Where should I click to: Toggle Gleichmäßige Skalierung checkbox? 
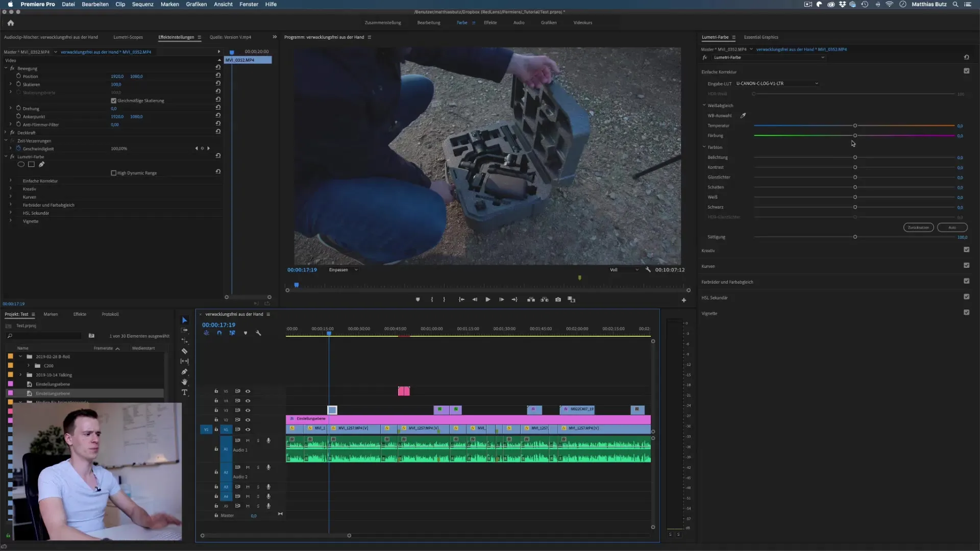tap(114, 101)
